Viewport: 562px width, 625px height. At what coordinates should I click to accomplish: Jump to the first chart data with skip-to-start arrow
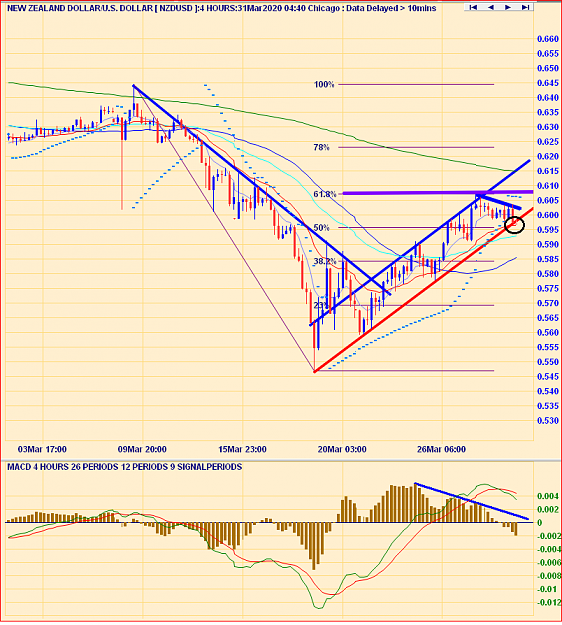pyautogui.click(x=473, y=8)
